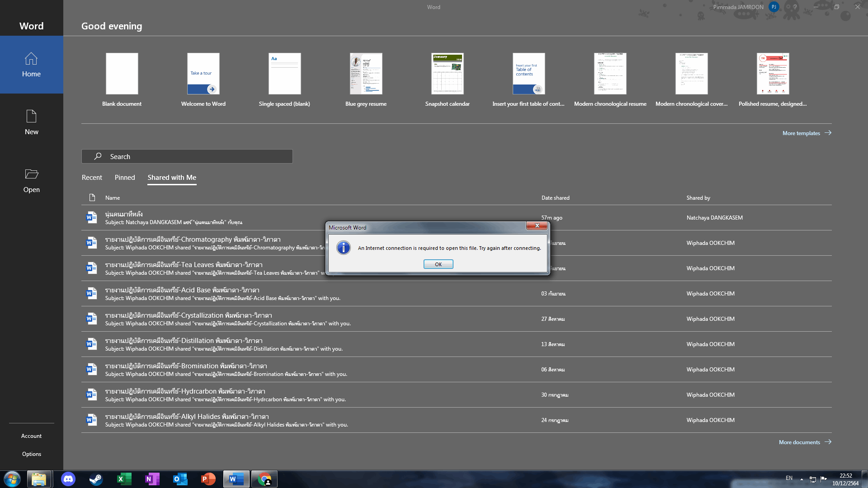This screenshot has height=488, width=868.
Task: Click the Search documents field
Action: 187,157
